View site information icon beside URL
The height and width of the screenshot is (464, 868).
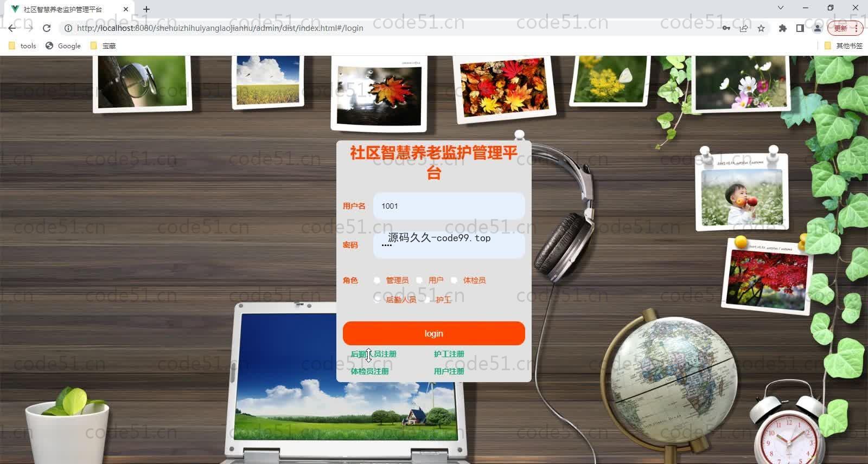[68, 28]
